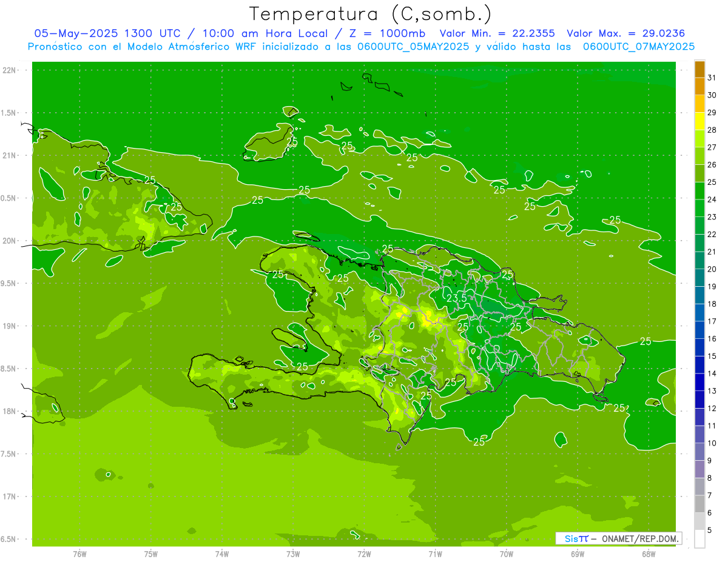Image resolution: width=728 pixels, height=562 pixels.
Task: Click the "69W" longitude axis label
Action: click(578, 554)
